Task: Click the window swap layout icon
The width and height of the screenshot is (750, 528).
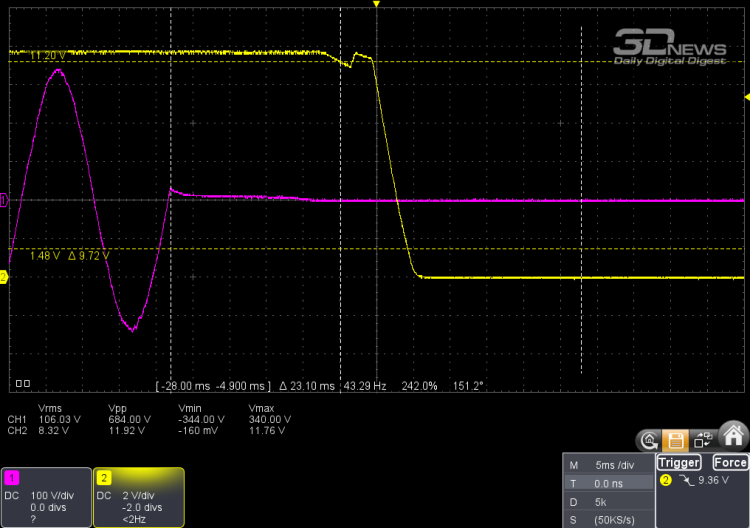Action: 703,439
